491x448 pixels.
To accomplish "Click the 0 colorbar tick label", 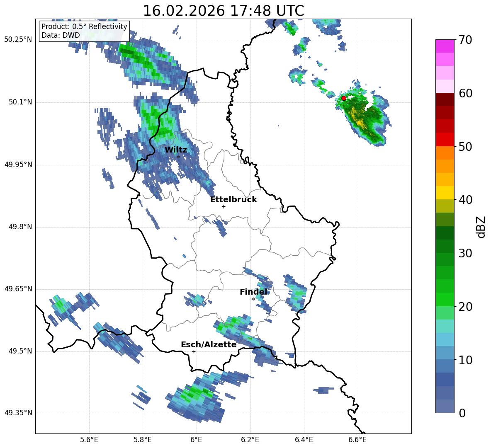I will tap(462, 413).
